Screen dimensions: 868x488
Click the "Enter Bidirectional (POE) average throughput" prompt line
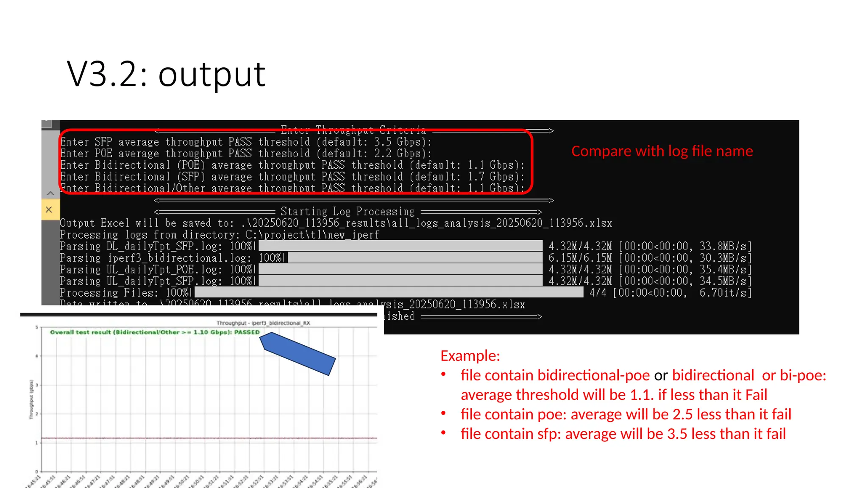pyautogui.click(x=292, y=165)
